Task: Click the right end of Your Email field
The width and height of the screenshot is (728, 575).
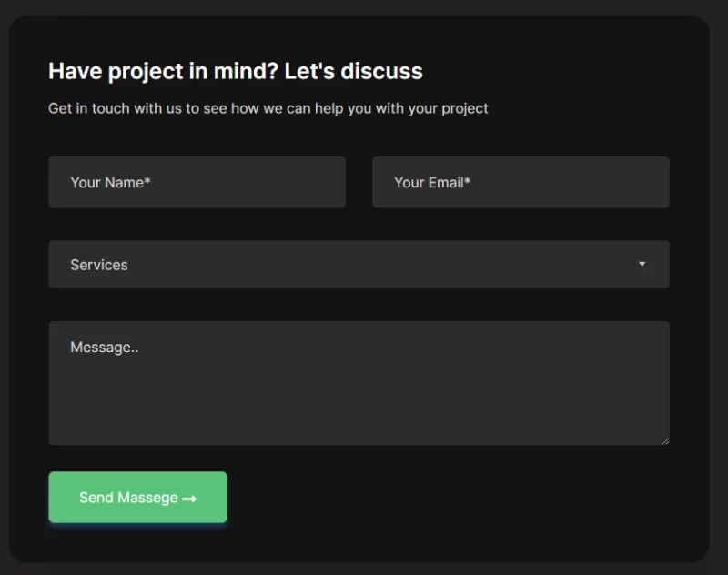Action: [x=652, y=182]
